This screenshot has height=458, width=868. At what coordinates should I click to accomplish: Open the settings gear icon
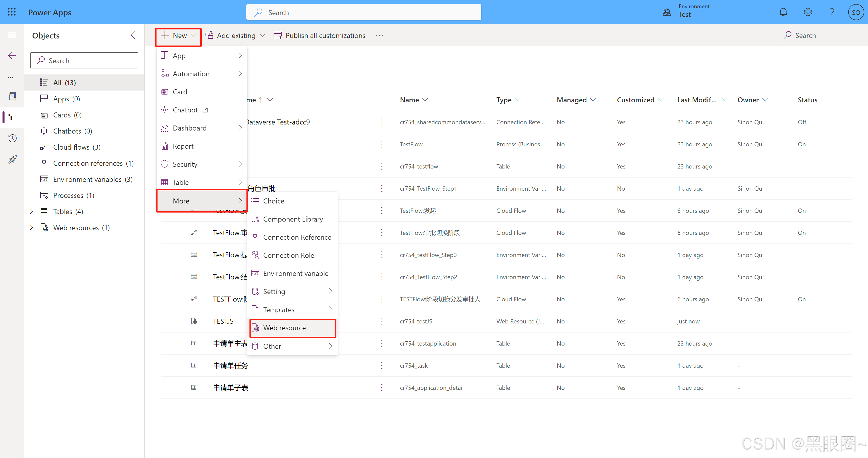coord(807,12)
